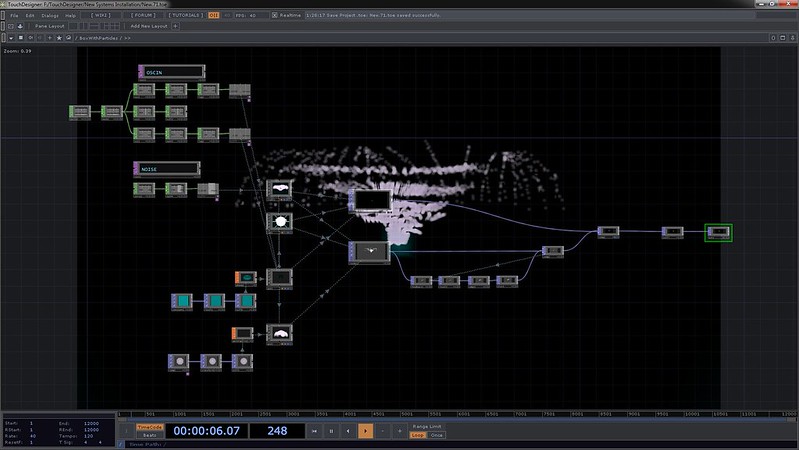Screen dimensions: 799x450
Task: Open the TUTORIALS link
Action: 185,16
